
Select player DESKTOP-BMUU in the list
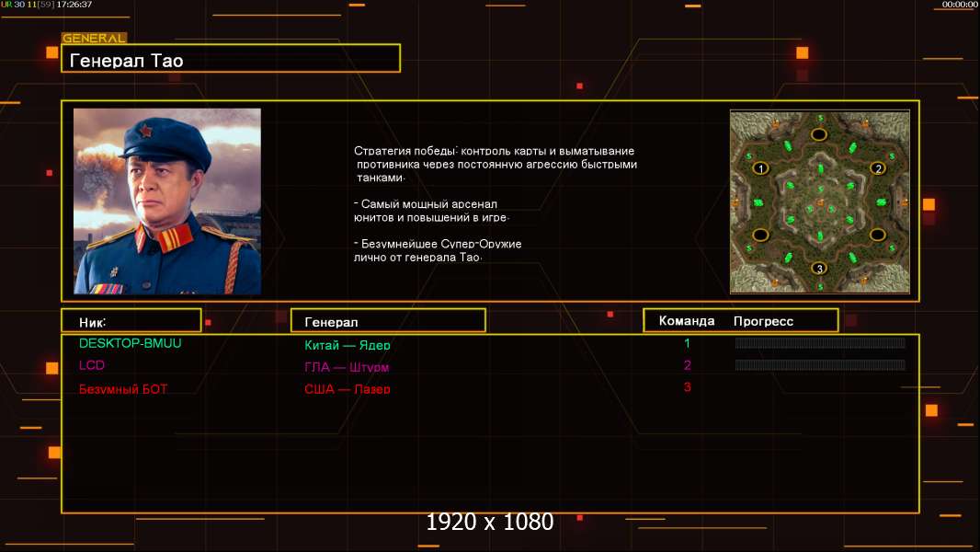pos(130,343)
